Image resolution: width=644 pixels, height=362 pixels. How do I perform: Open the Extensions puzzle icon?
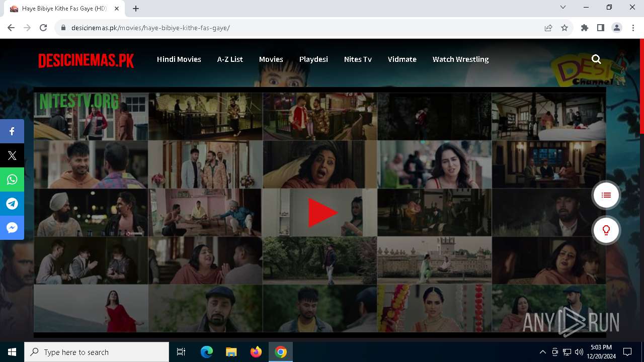[585, 28]
